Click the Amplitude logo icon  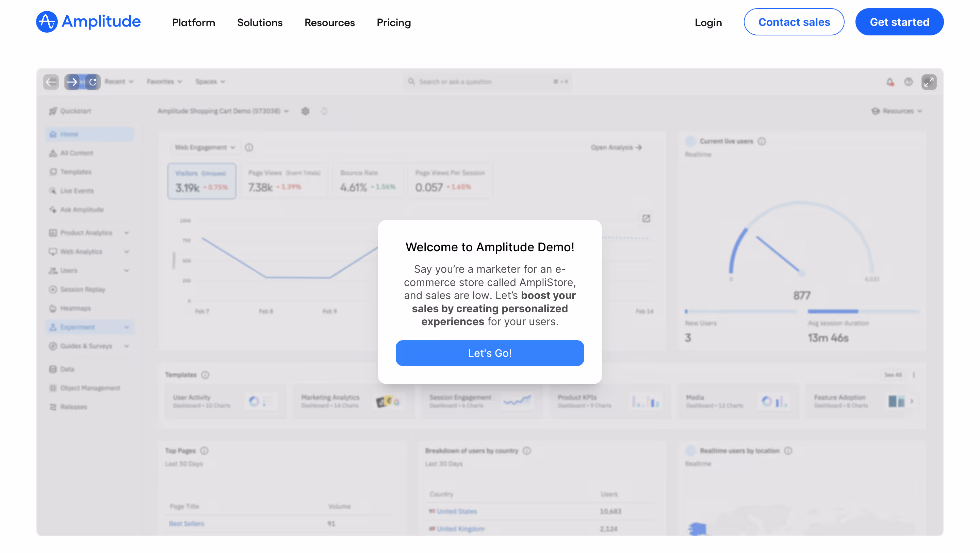pos(46,22)
